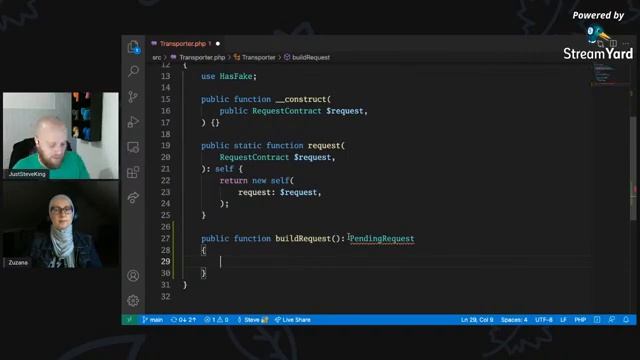Click line number 19 in the gutter
The image size is (640, 360).
165,146
